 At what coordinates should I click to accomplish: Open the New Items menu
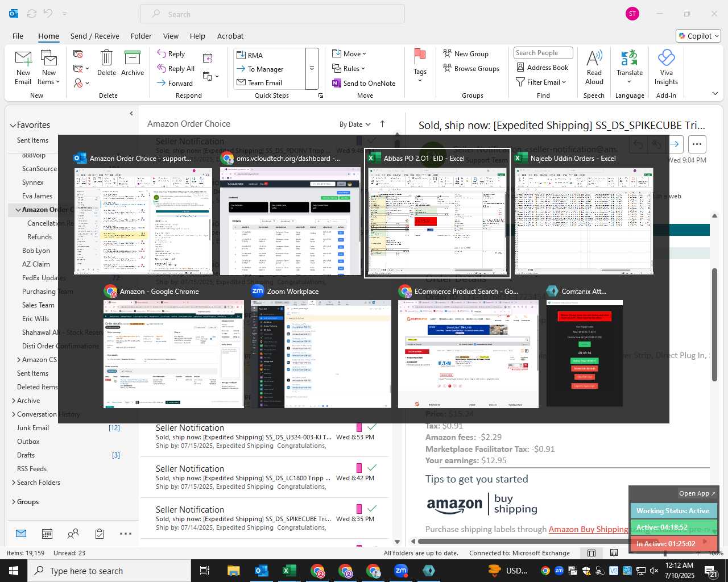click(49, 68)
